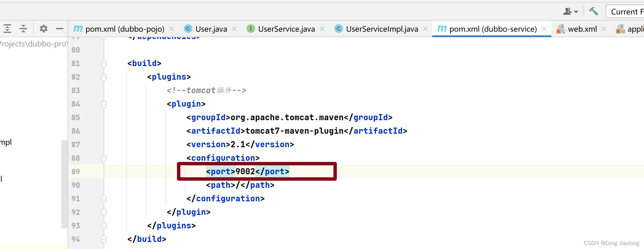The width and height of the screenshot is (644, 249).
Task: Click the interface icon on UserService.java tab
Action: 251,29
